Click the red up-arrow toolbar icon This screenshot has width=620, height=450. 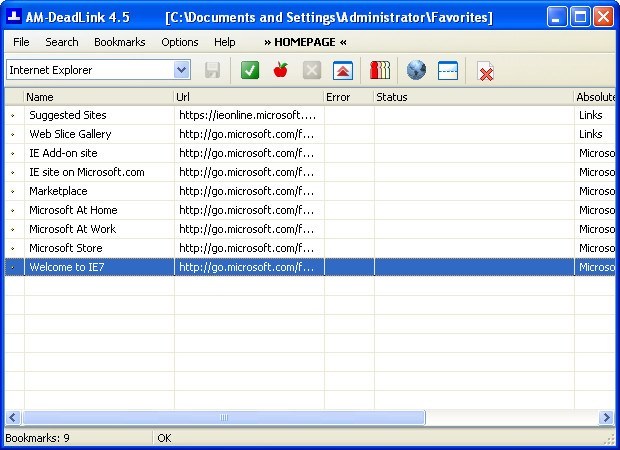click(343, 71)
